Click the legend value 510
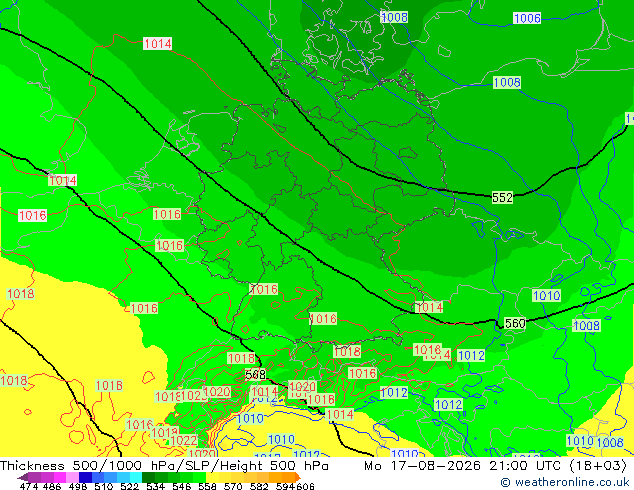Image resolution: width=634 pixels, height=490 pixels. (x=104, y=486)
